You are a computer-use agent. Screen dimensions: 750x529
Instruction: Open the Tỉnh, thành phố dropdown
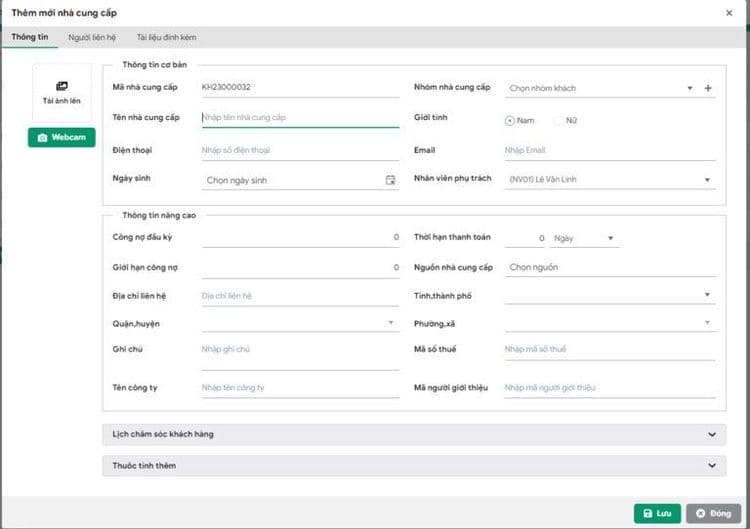pyautogui.click(x=610, y=295)
